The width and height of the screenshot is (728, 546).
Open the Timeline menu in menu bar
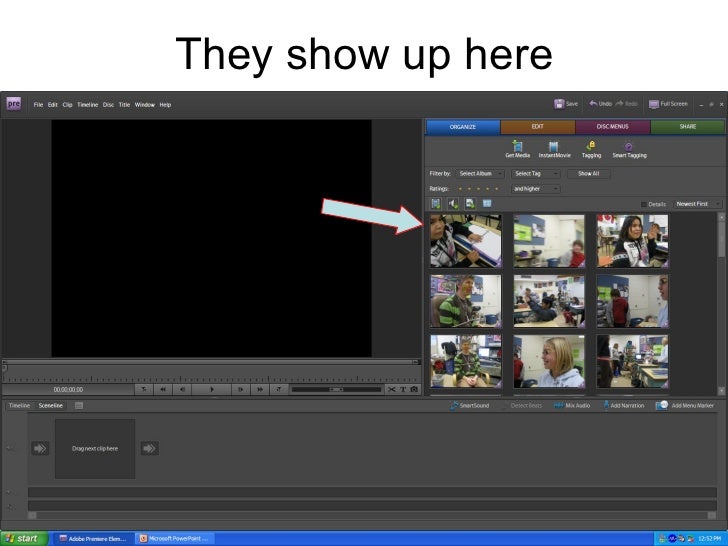[87, 104]
